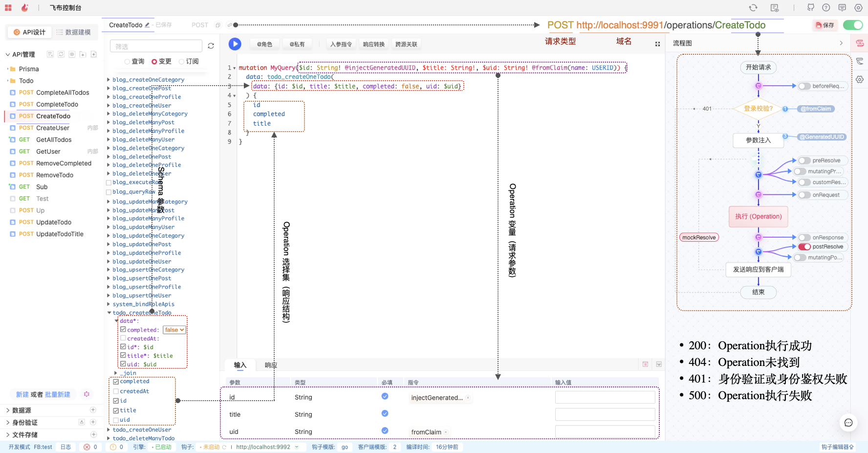
Task: Click the refresh icon in top bar
Action: click(753, 8)
